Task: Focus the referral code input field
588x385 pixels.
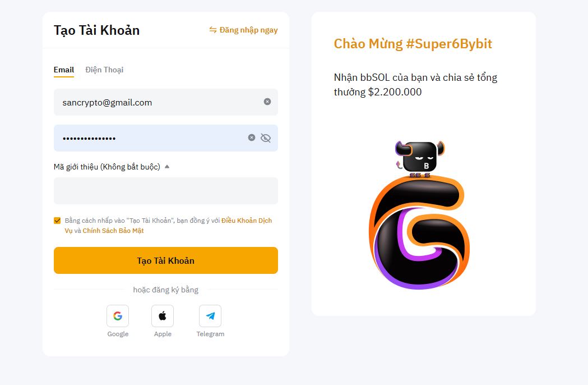Action: [x=166, y=191]
